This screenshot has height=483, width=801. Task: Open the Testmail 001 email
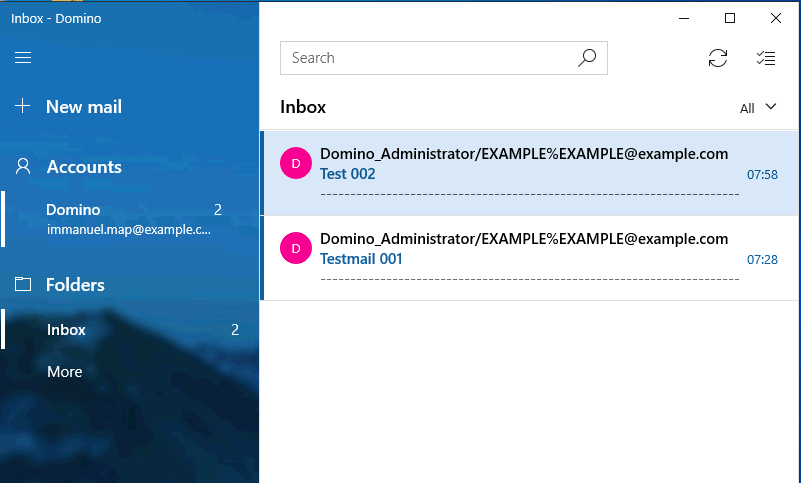(530, 258)
